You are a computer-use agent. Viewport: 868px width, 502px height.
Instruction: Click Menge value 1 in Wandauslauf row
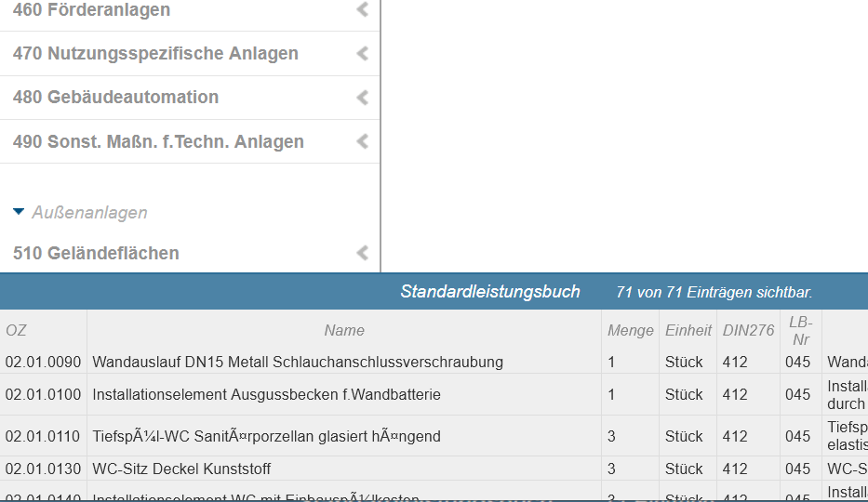coord(611,363)
